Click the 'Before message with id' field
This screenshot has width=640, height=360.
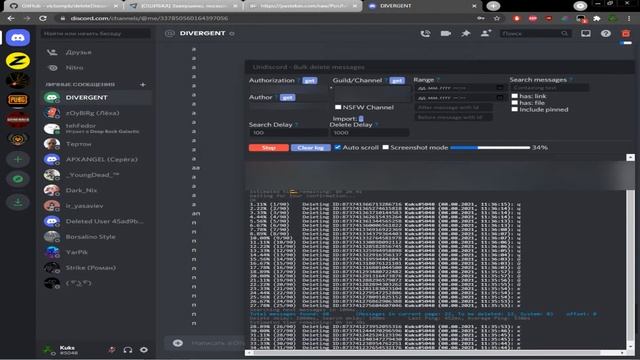coord(453,117)
